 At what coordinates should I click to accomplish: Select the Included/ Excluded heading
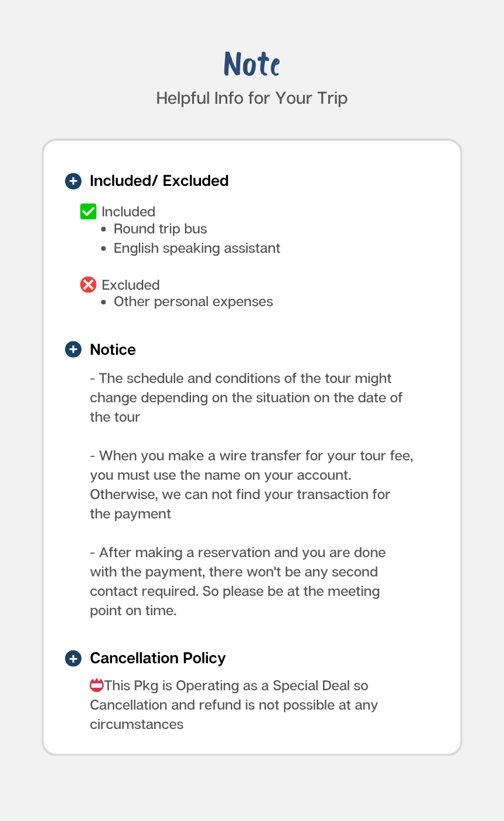tap(159, 181)
